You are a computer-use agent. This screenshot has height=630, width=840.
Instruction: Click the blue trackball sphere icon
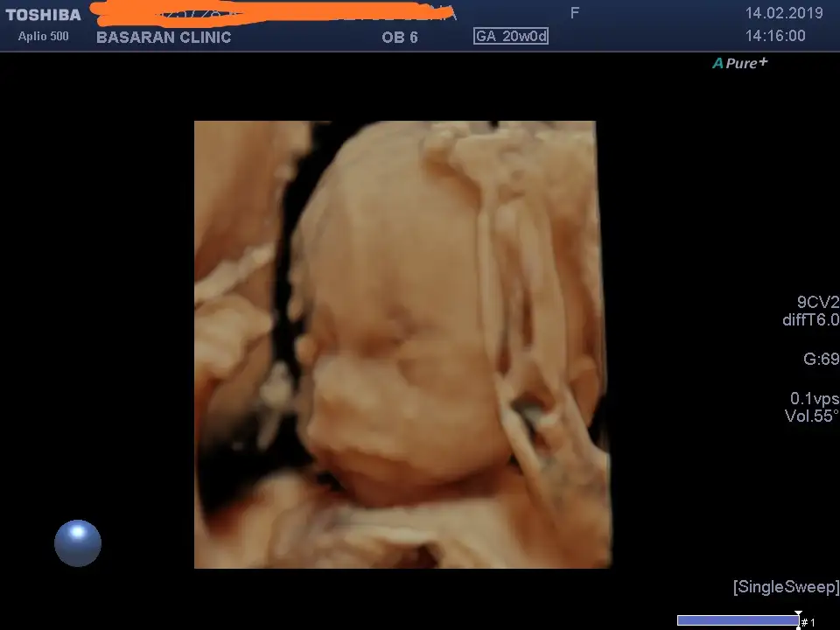click(78, 542)
